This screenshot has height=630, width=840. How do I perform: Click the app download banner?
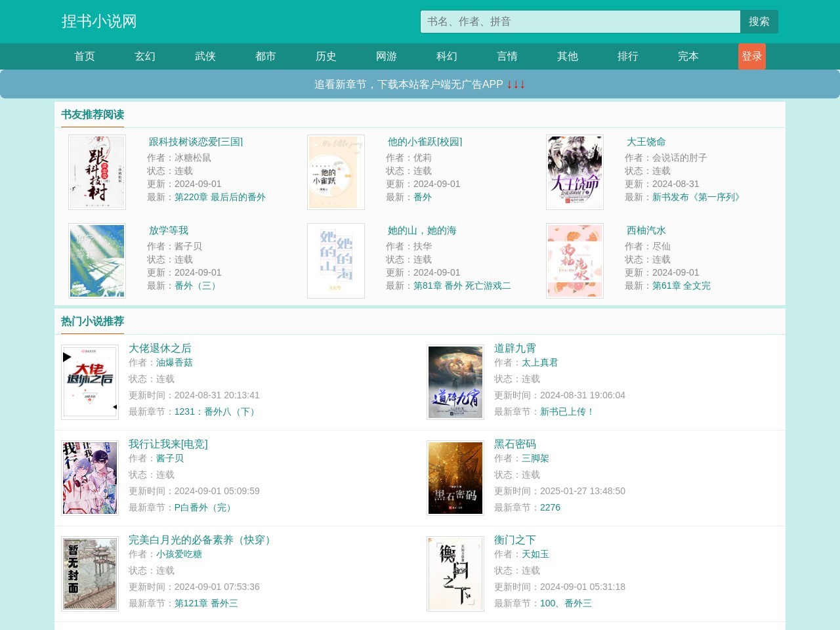coord(420,85)
